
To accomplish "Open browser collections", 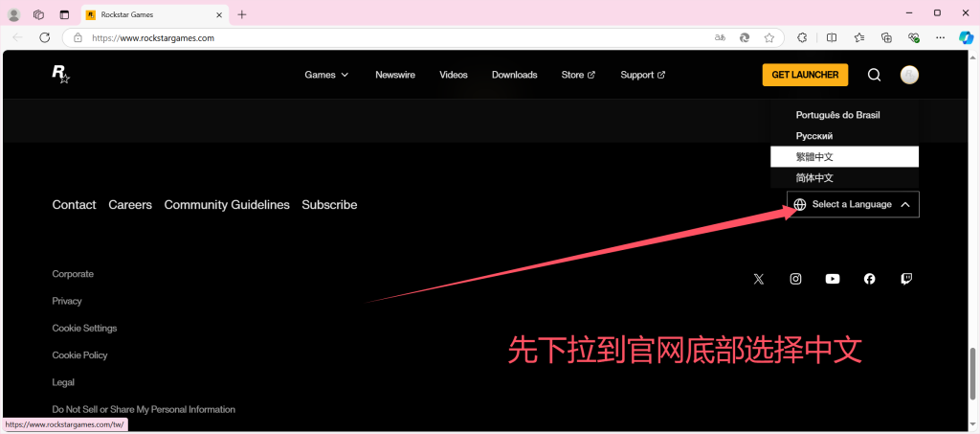I will coord(886,37).
